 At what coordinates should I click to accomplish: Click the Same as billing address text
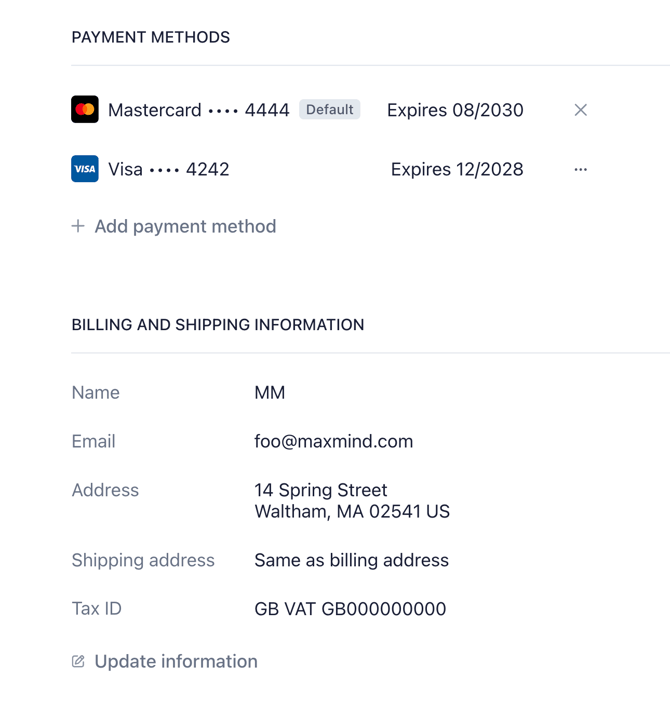[351, 560]
